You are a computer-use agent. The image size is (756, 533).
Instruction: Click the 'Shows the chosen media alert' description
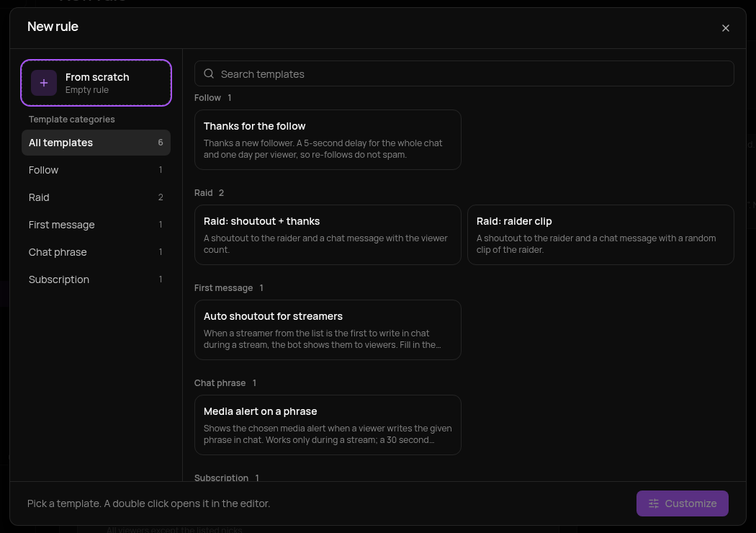tap(328, 434)
